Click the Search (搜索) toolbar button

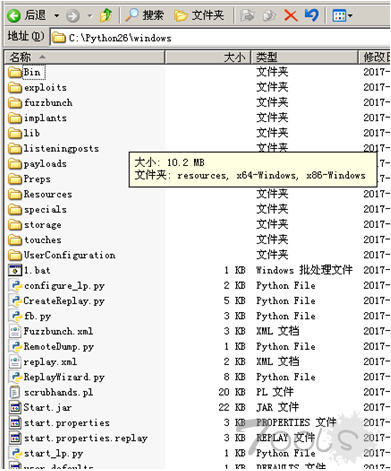coord(145,15)
